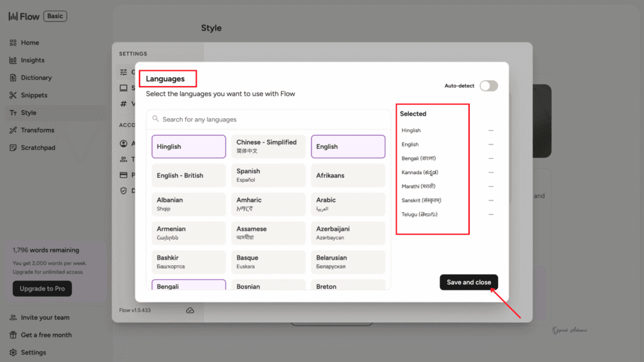Click Flow v1.5.433 version text
Image resolution: width=644 pixels, height=362 pixels.
click(135, 310)
